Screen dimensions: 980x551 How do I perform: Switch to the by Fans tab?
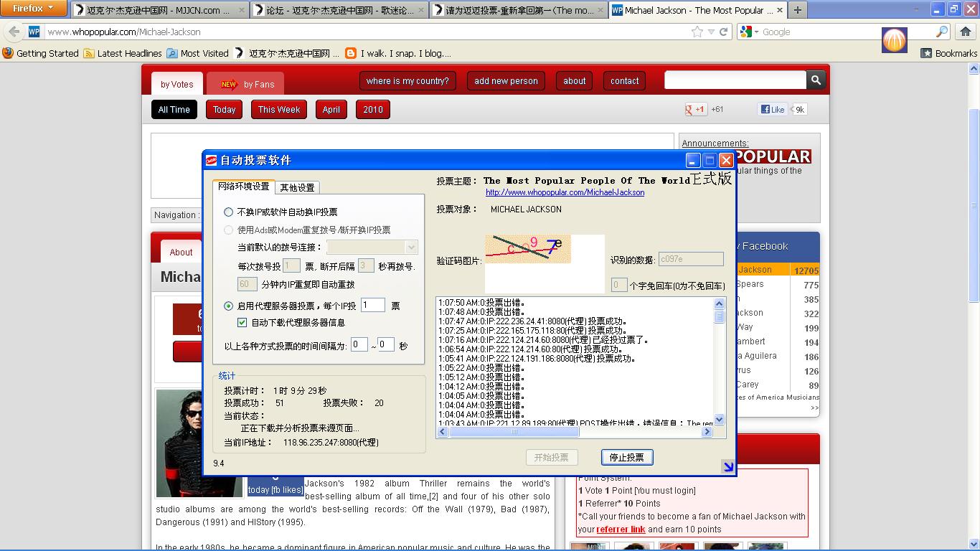tap(248, 84)
